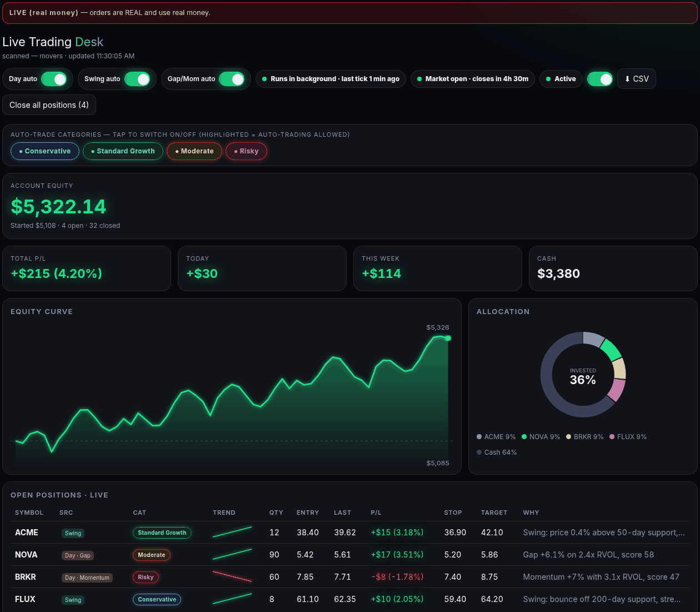700x612 pixels.
Task: Click the TREND column header
Action: click(224, 513)
